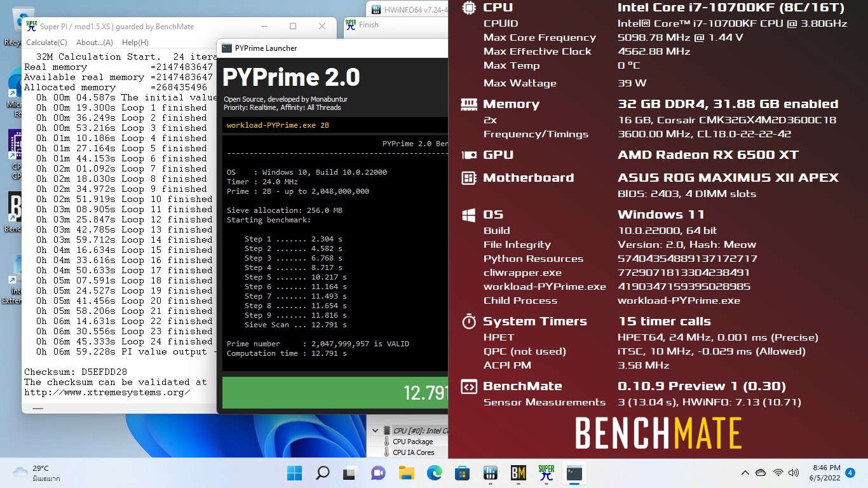
Task: Click the BenchMate code-bracket icon
Action: click(x=469, y=386)
